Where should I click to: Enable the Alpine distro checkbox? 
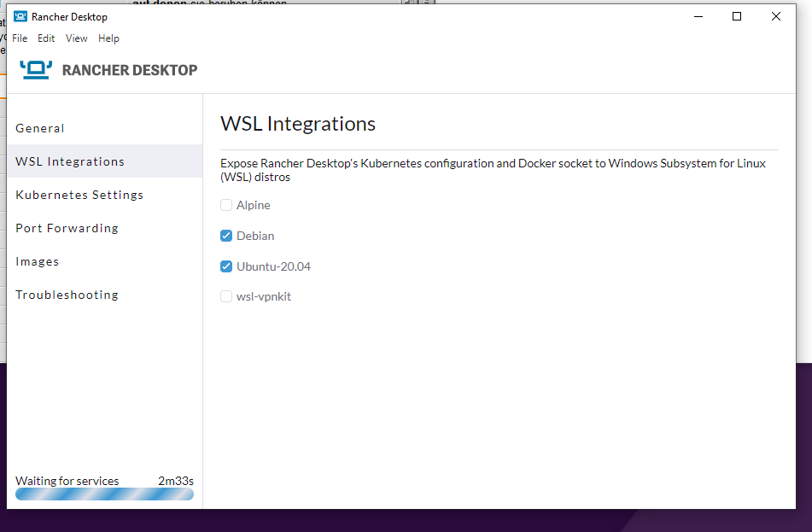226,205
